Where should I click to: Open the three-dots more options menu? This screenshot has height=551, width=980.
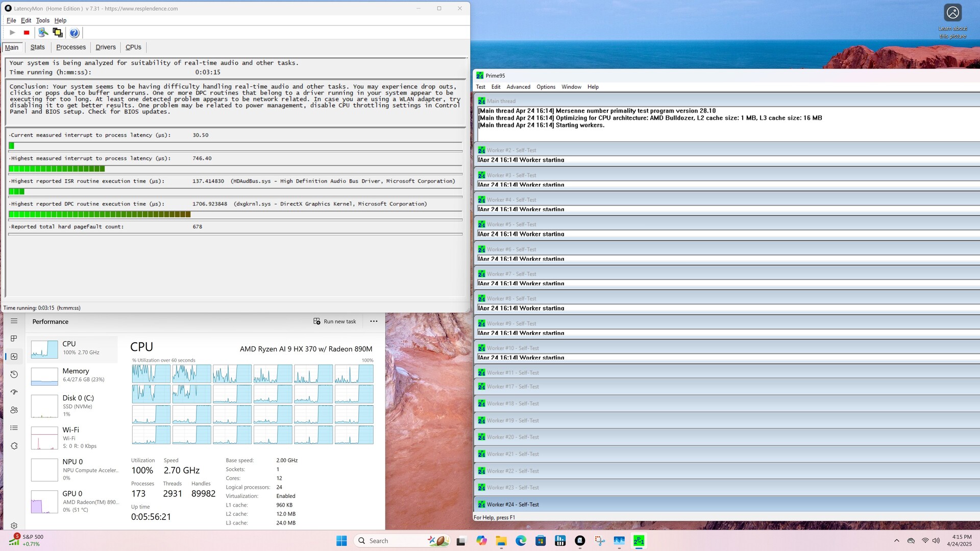[374, 321]
